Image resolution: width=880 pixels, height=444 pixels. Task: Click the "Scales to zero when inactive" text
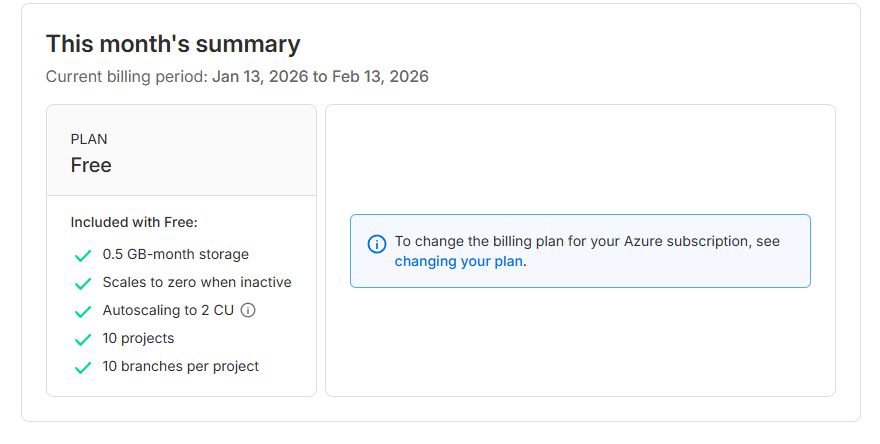pyautogui.click(x=197, y=282)
